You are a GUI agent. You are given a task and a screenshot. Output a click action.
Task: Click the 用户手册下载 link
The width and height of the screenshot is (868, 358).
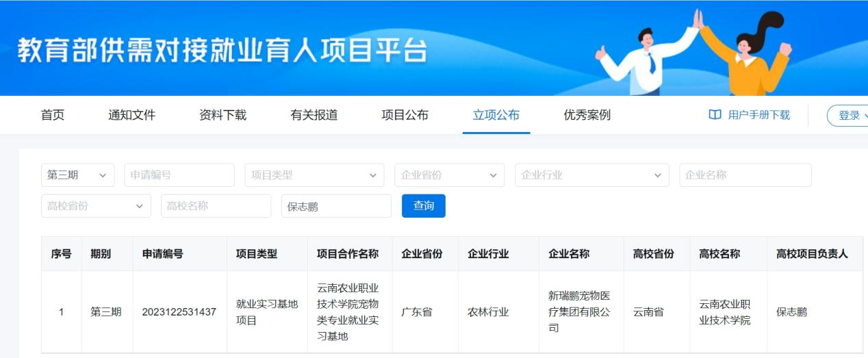[758, 115]
